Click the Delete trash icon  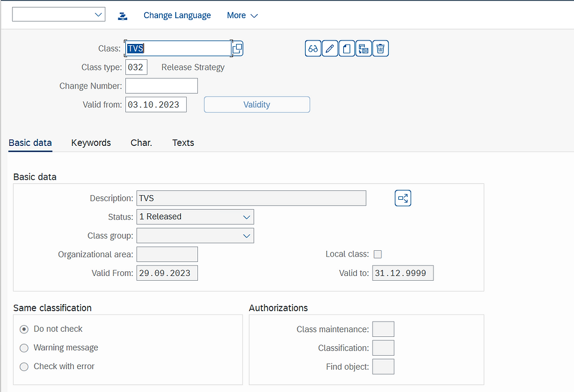point(380,49)
